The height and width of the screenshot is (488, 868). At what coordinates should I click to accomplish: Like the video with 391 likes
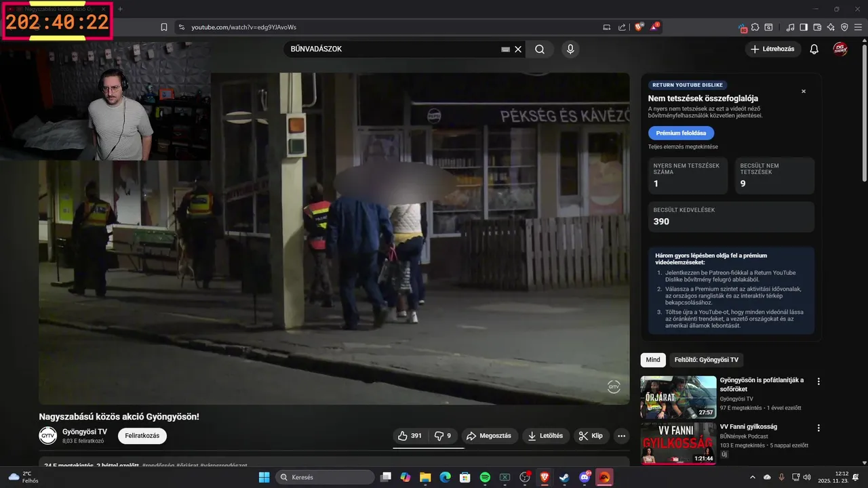(410, 436)
